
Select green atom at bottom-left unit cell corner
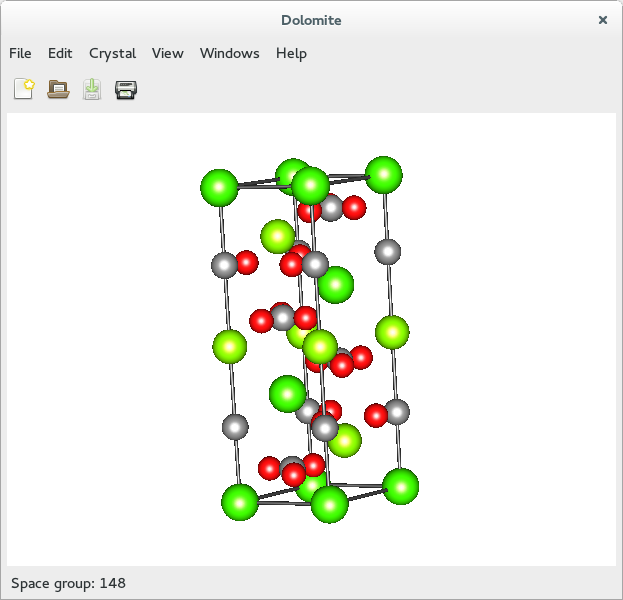pos(240,501)
